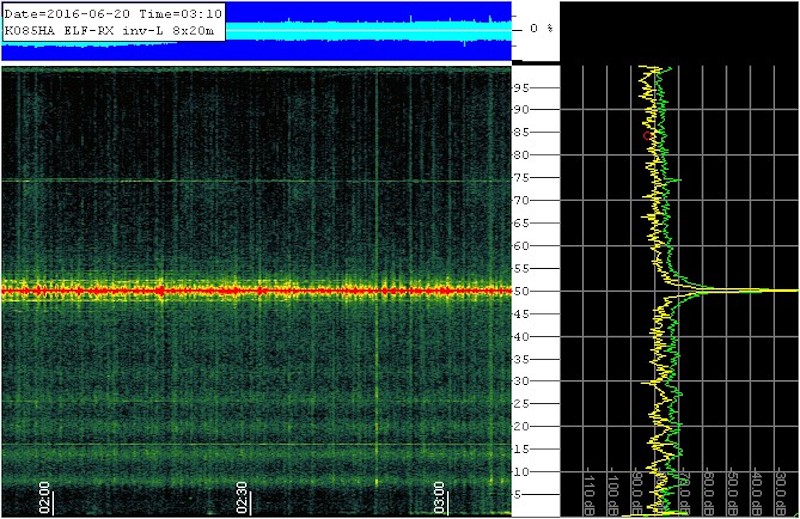The image size is (800, 519).
Task: Click the 95 frequency scale label
Action: tap(549, 87)
